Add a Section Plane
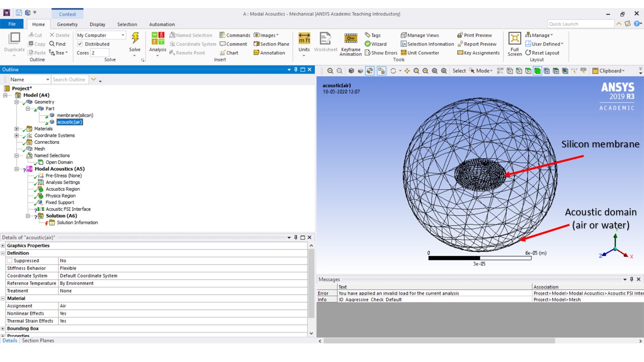644x362 pixels. point(271,44)
